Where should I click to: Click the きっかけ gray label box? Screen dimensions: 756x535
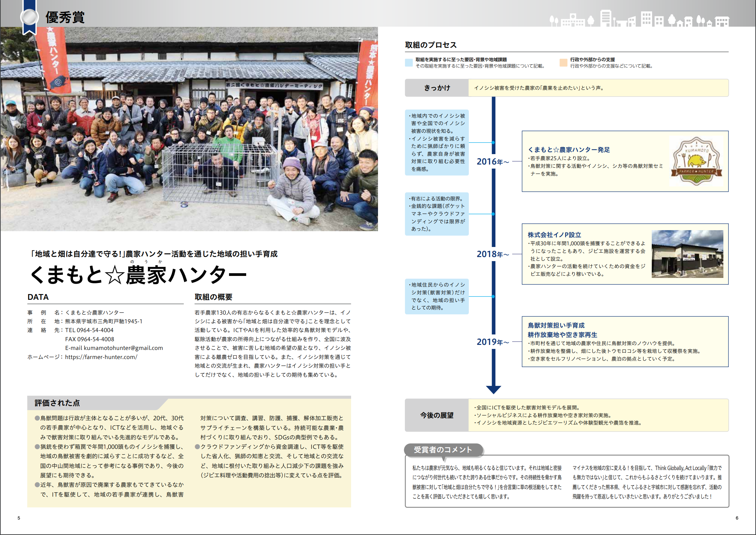(x=437, y=88)
